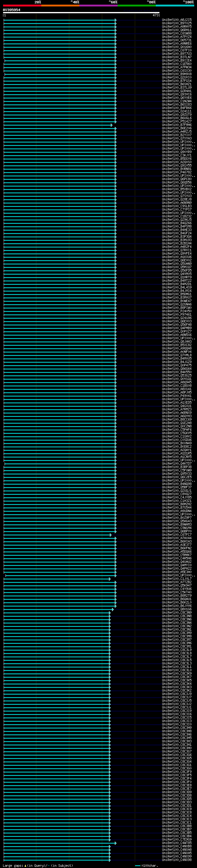The width and height of the screenshot is (197, 868).
Task: Select the UniRef100_Q5MIQ7 label
Action: [177, 267]
